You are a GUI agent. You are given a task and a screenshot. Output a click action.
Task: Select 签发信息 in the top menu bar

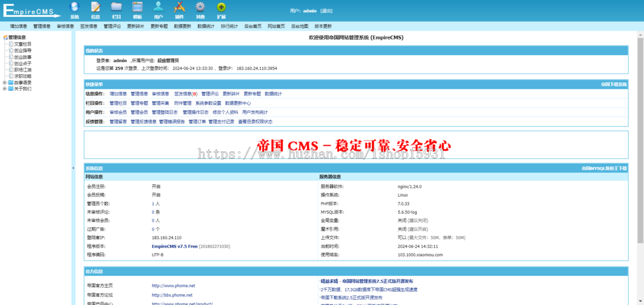89,26
